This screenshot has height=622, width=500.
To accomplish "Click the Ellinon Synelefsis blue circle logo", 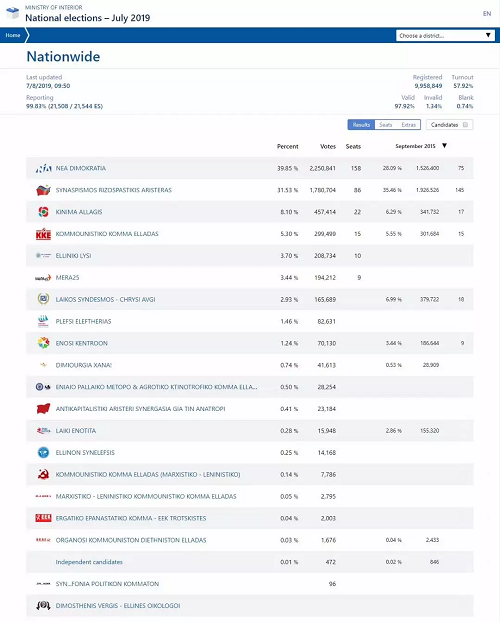I will 43,452.
